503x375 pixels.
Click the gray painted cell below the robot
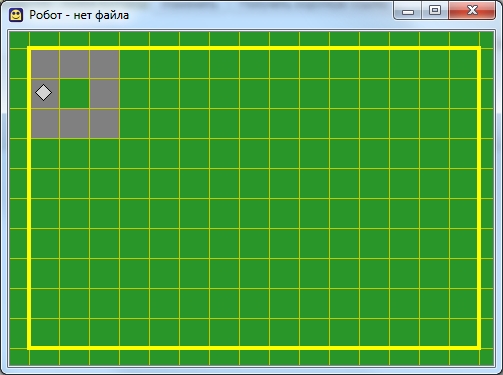(45, 123)
